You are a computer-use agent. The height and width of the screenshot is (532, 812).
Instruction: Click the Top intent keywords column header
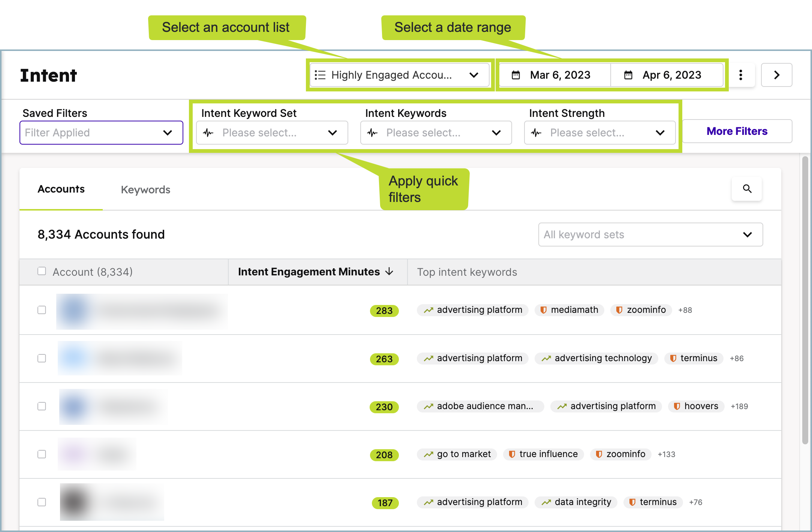pyautogui.click(x=467, y=272)
